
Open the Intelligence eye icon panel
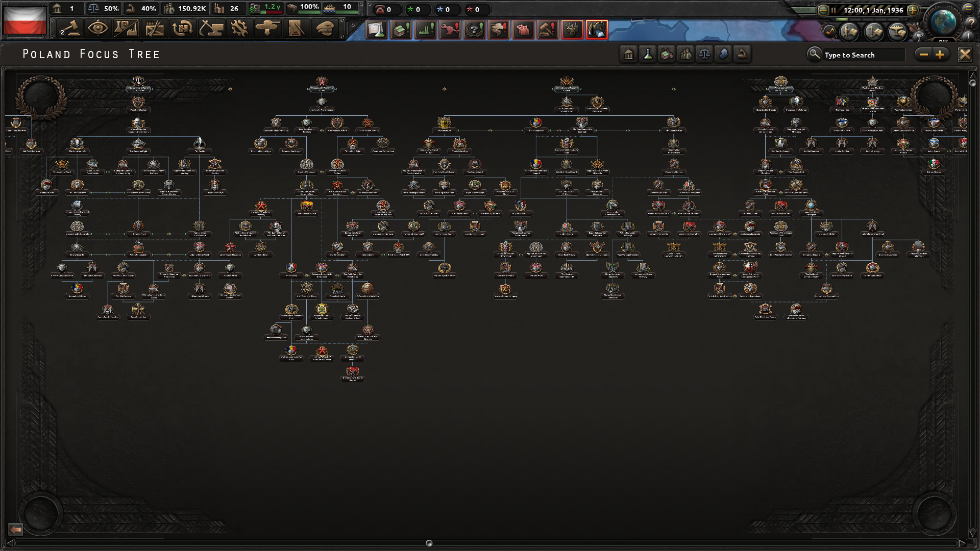tap(97, 29)
